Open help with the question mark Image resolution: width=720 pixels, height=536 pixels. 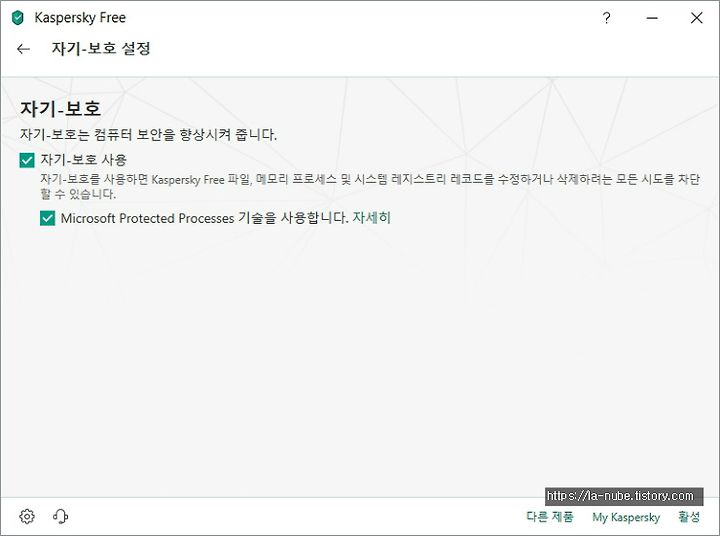click(x=607, y=18)
